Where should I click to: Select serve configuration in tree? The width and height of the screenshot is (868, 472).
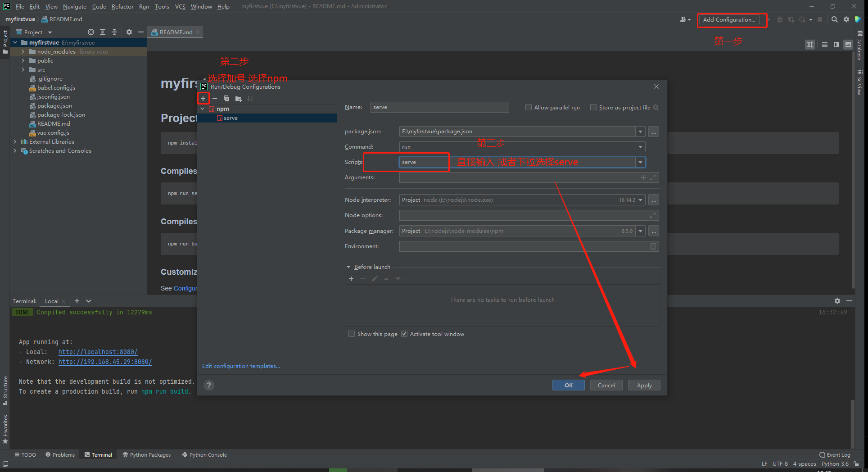pos(267,118)
